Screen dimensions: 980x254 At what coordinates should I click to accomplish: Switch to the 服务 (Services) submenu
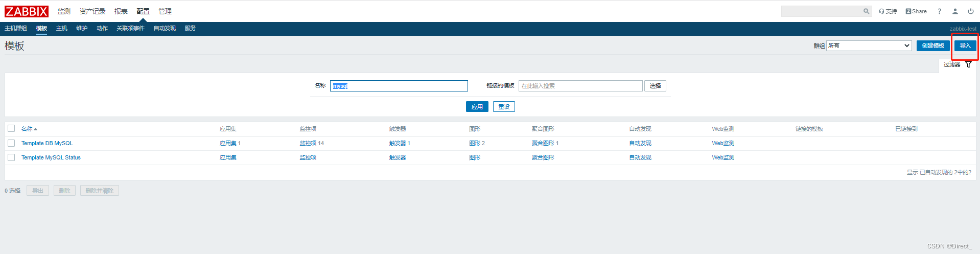coord(191,28)
